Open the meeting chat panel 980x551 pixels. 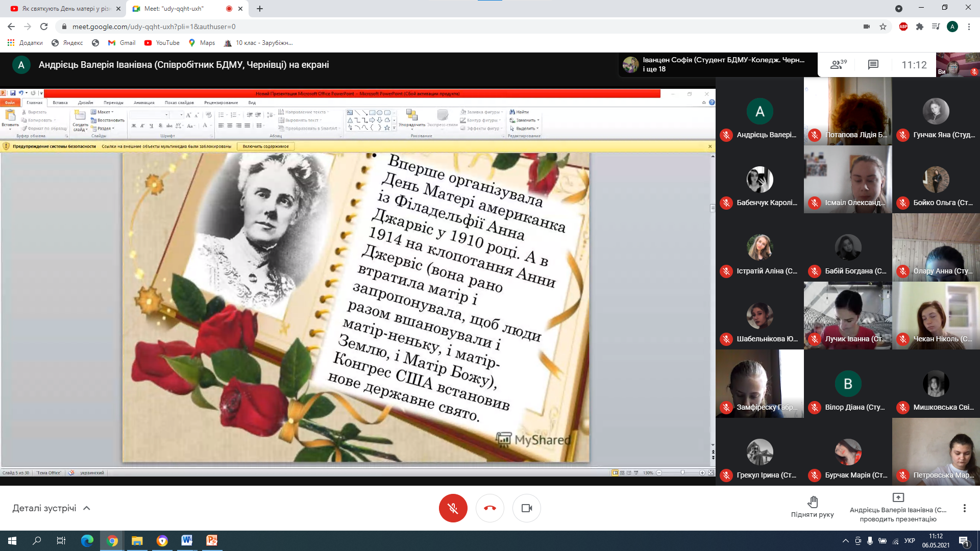(x=873, y=65)
